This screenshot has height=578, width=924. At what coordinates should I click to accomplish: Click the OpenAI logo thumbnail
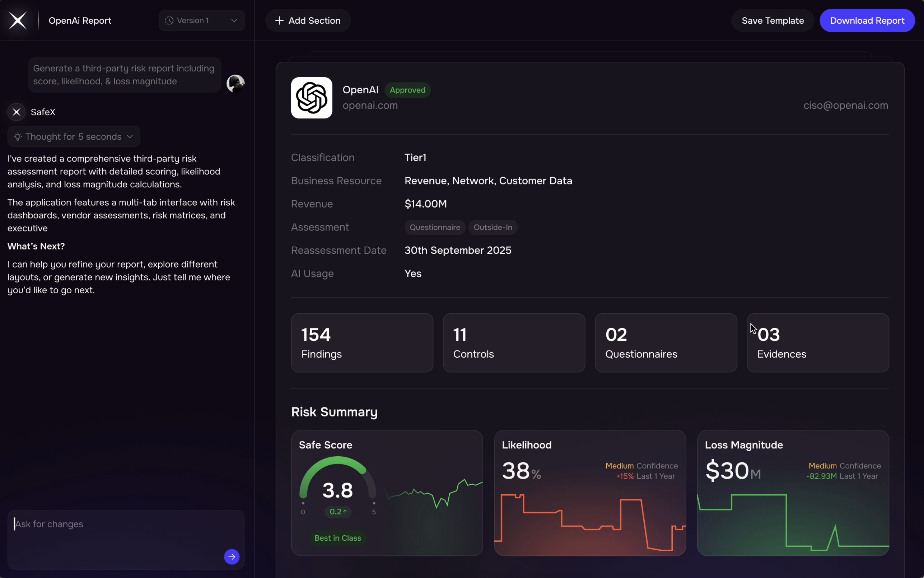[x=312, y=98]
